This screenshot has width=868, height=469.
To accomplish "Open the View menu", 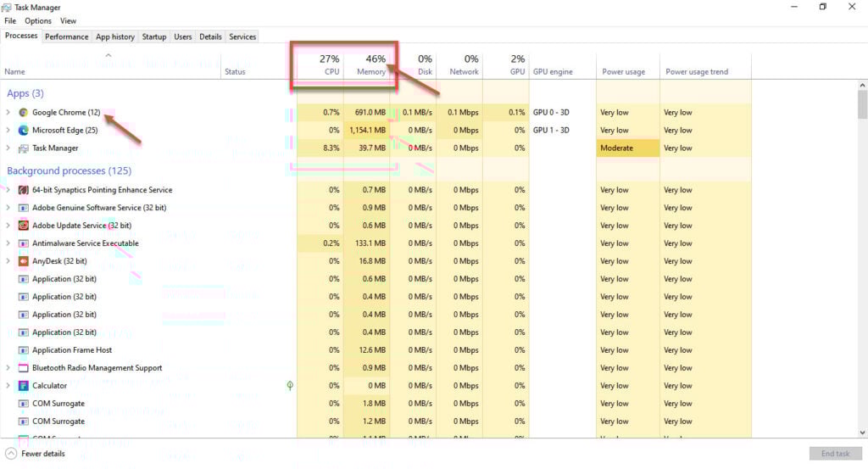I will [68, 21].
